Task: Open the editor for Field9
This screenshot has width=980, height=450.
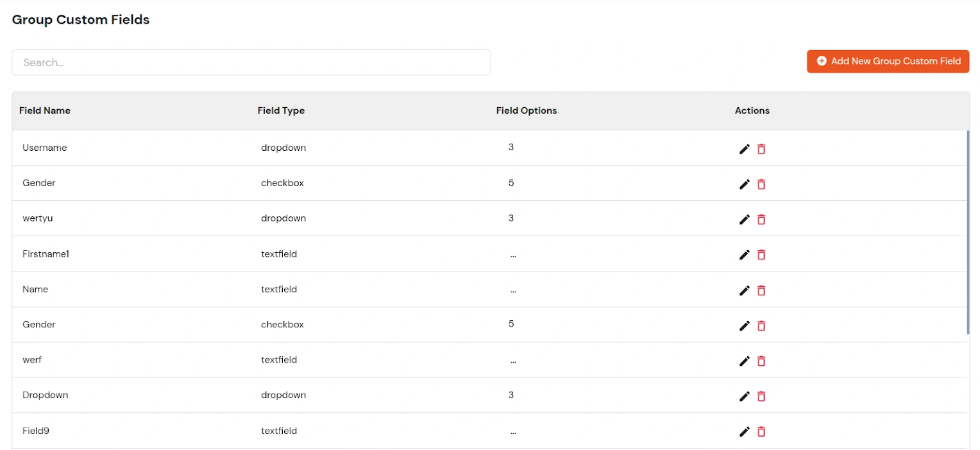Action: [x=744, y=431]
